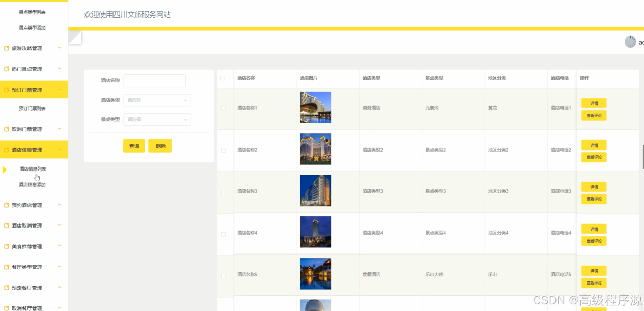This screenshot has height=311, width=644.
Task: Select the checkbox for 酒店名称2
Action: click(223, 150)
